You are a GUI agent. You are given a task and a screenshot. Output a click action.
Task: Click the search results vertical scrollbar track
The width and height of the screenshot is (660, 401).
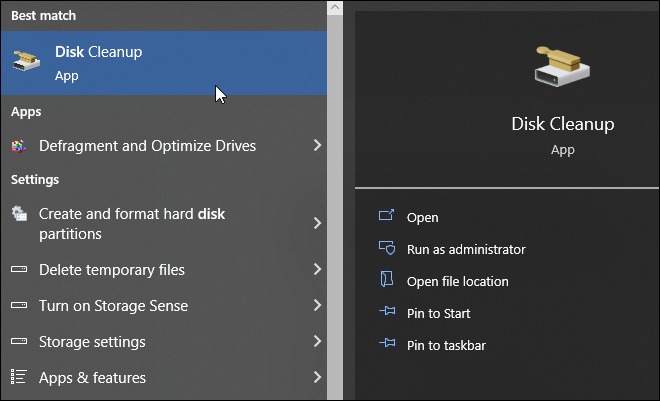click(335, 206)
